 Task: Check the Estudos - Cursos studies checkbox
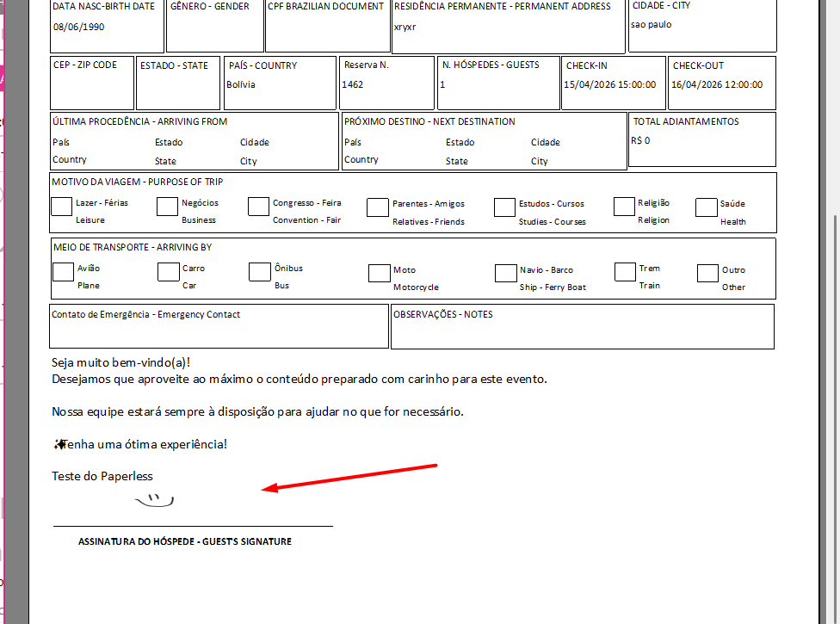pyautogui.click(x=504, y=207)
